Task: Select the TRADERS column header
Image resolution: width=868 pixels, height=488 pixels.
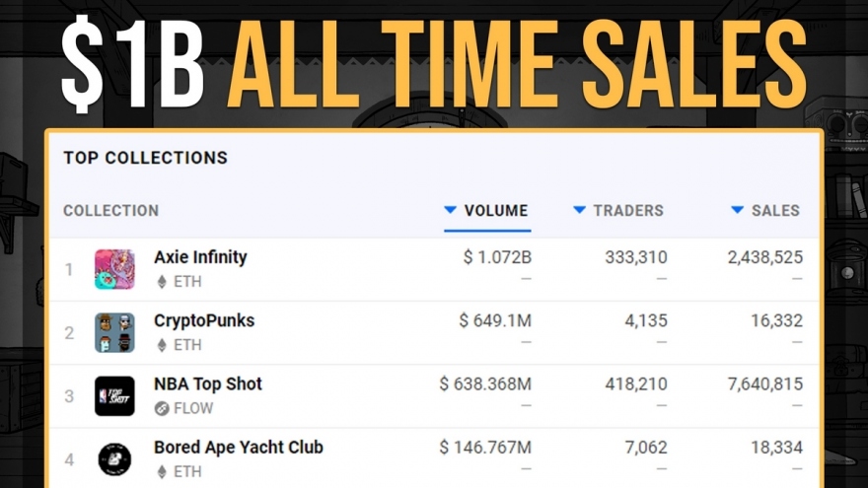Action: click(628, 210)
